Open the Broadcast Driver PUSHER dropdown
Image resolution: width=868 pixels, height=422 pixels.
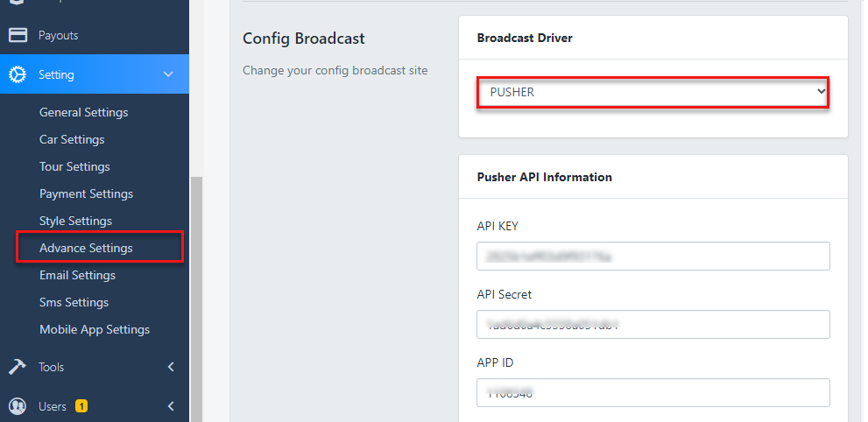(653, 92)
